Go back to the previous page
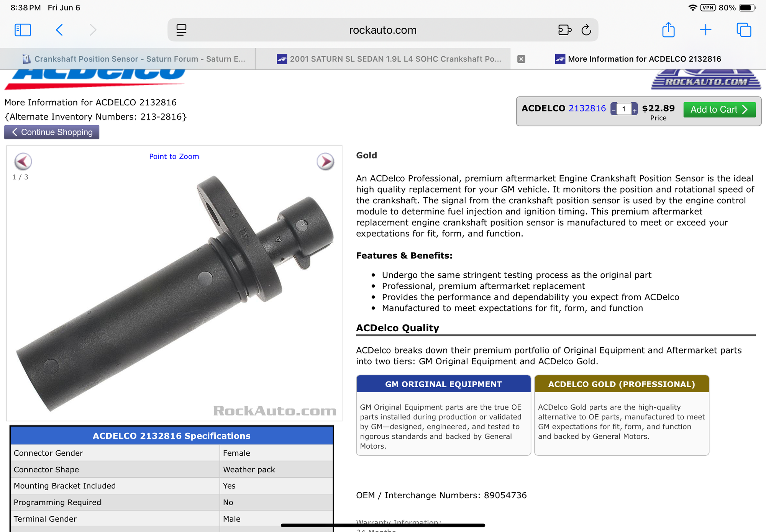 click(59, 30)
